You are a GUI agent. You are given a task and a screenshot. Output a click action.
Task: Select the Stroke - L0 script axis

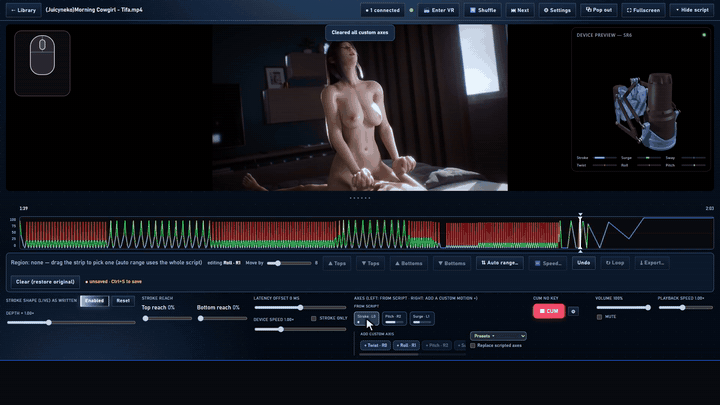pyautogui.click(x=366, y=318)
